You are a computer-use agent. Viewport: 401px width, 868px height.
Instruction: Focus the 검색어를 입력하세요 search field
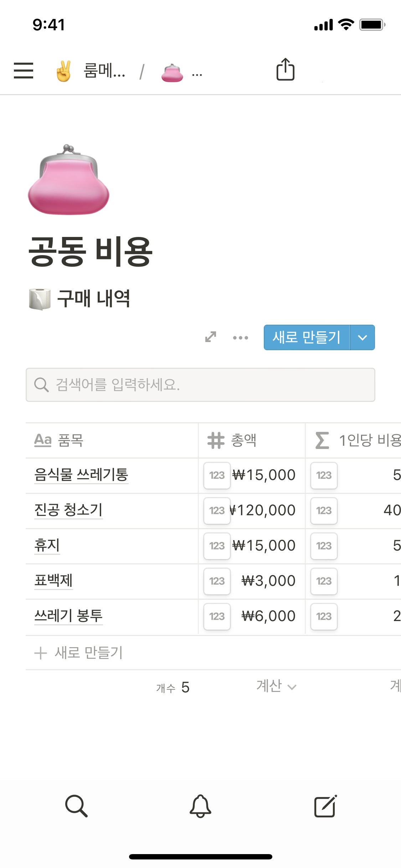(200, 385)
